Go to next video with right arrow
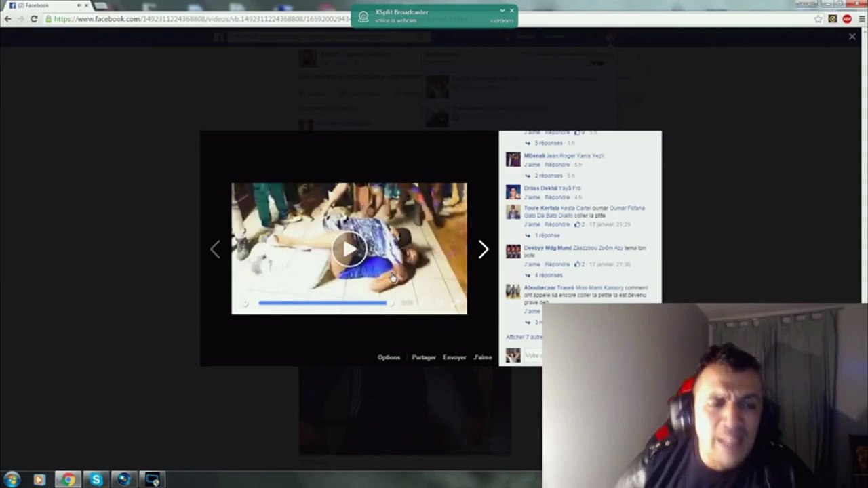Screen dimensions: 868x488 pos(483,249)
